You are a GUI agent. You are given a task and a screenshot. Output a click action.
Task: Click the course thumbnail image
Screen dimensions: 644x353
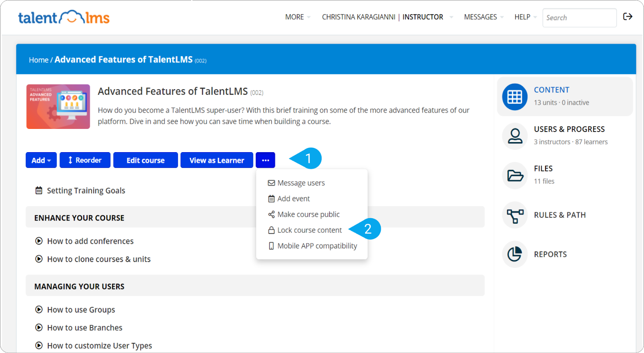click(x=58, y=107)
